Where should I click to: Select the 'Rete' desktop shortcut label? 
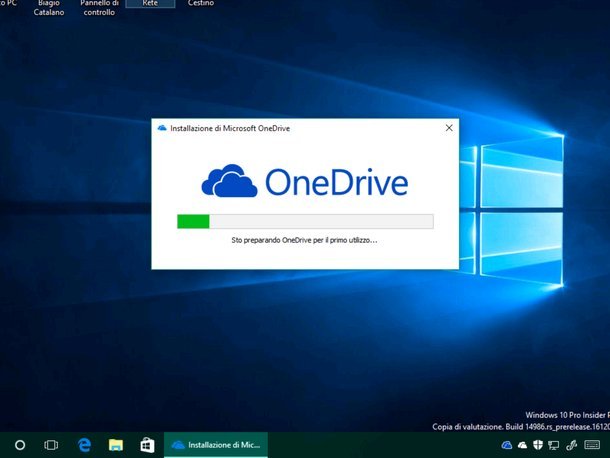click(150, 3)
